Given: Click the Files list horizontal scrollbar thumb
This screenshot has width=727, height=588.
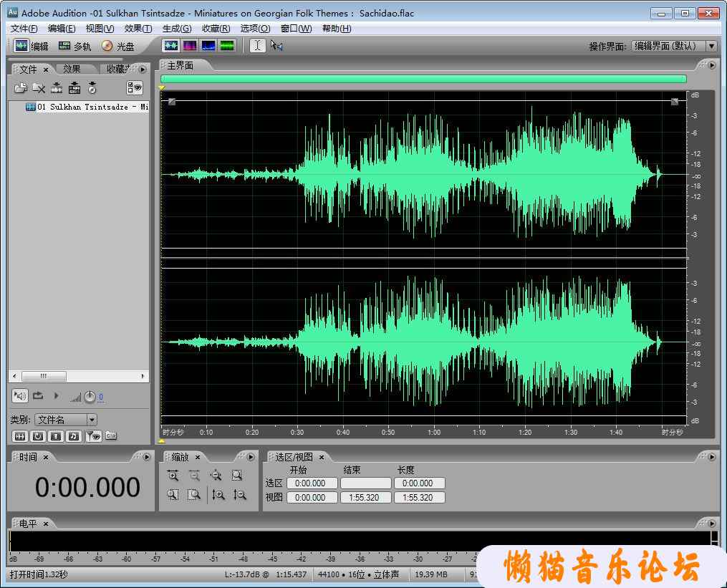Looking at the screenshot, I should [44, 376].
